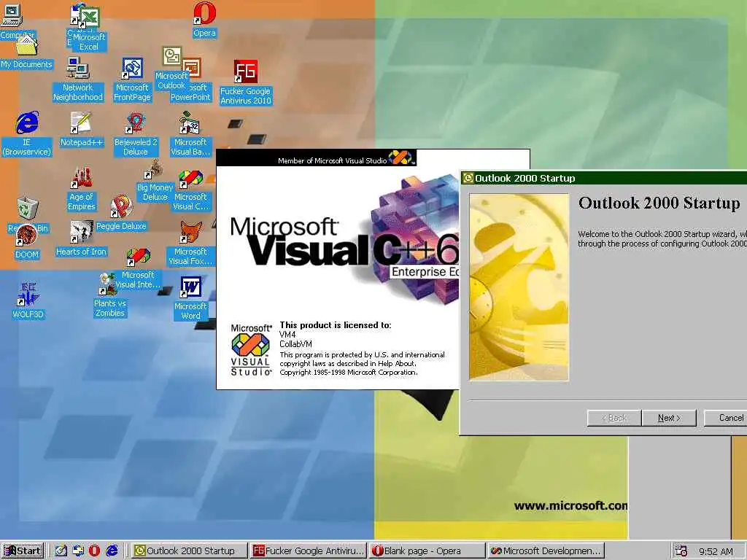The height and width of the screenshot is (560, 747).
Task: Switch to the Fucker Google Antivirus taskbar button
Action: tap(309, 551)
